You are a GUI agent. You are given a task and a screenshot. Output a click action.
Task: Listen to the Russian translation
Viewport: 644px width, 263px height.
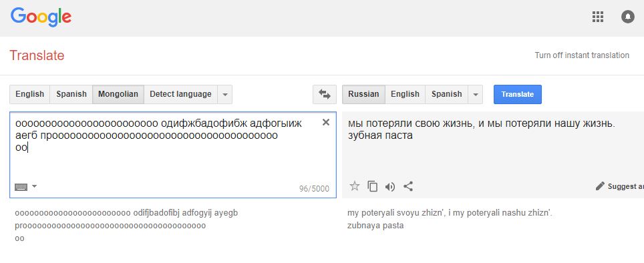click(x=389, y=187)
